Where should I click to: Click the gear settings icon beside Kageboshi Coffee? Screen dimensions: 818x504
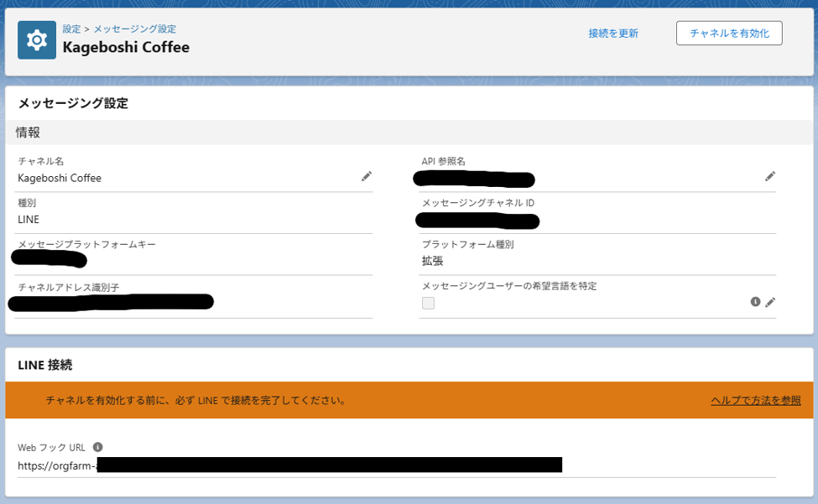coord(37,40)
